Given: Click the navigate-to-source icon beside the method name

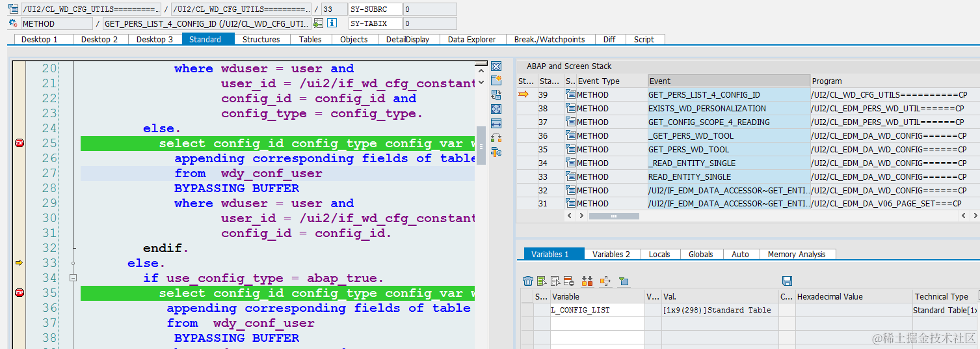Looking at the screenshot, I should pyautogui.click(x=318, y=23).
